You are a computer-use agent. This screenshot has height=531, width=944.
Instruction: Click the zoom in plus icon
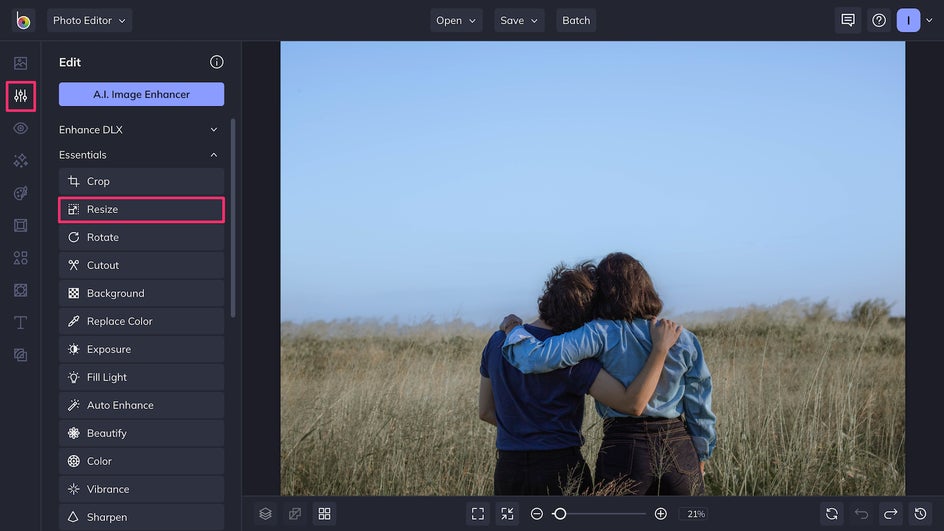pos(661,513)
